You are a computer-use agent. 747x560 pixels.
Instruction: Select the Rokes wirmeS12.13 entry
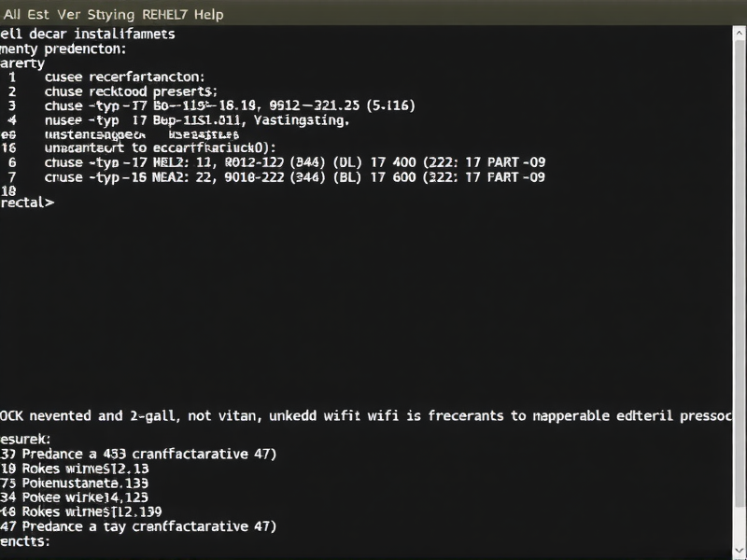tap(75, 468)
